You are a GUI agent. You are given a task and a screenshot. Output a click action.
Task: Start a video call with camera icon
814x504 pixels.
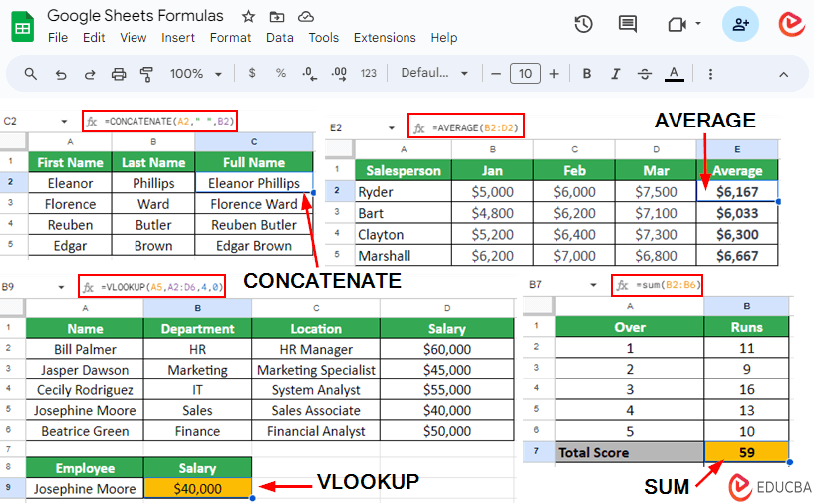[x=677, y=24]
